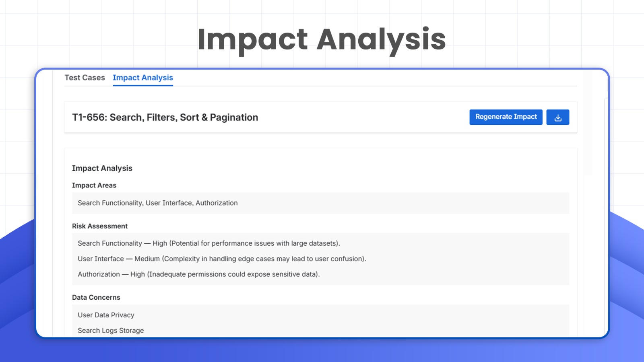Screen dimensions: 644x362
Task: Click the Search Logs Storage entry
Action: 111,330
